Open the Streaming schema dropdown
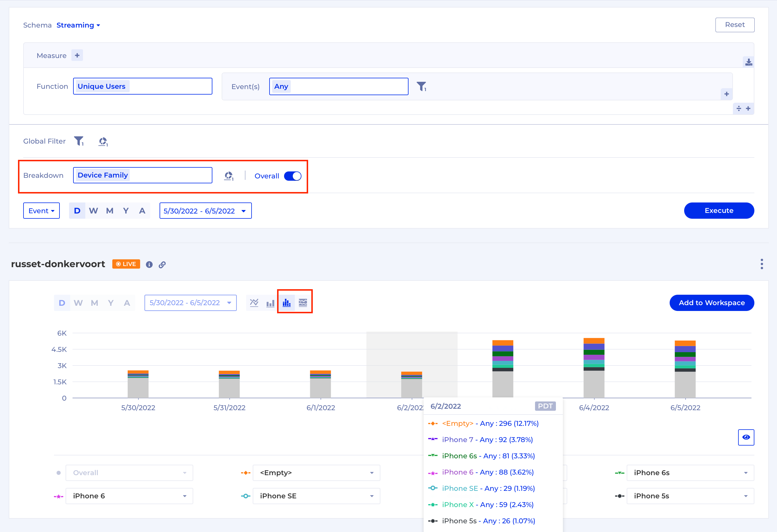Image resolution: width=777 pixels, height=532 pixels. (78, 26)
